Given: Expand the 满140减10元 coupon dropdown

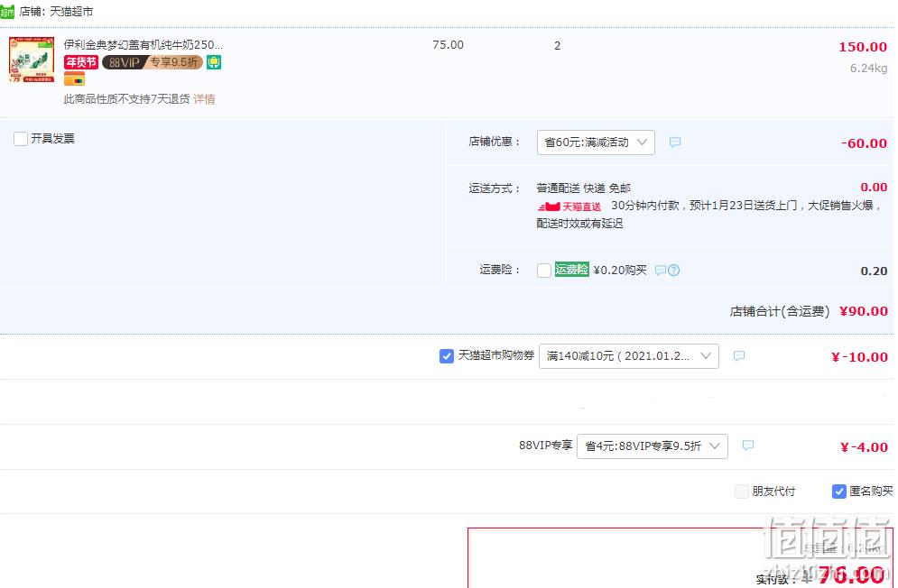Looking at the screenshot, I should (629, 356).
